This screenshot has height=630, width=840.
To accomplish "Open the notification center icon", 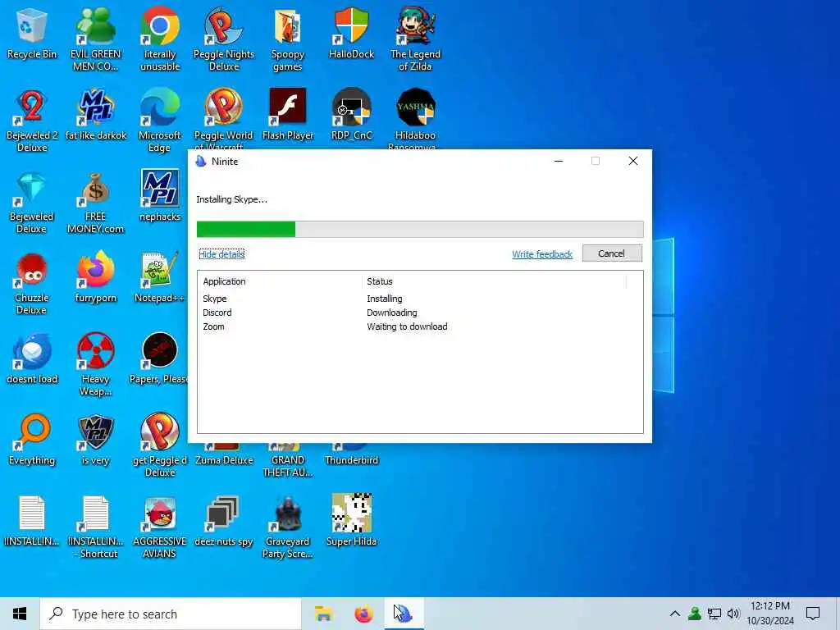I will click(x=813, y=614).
